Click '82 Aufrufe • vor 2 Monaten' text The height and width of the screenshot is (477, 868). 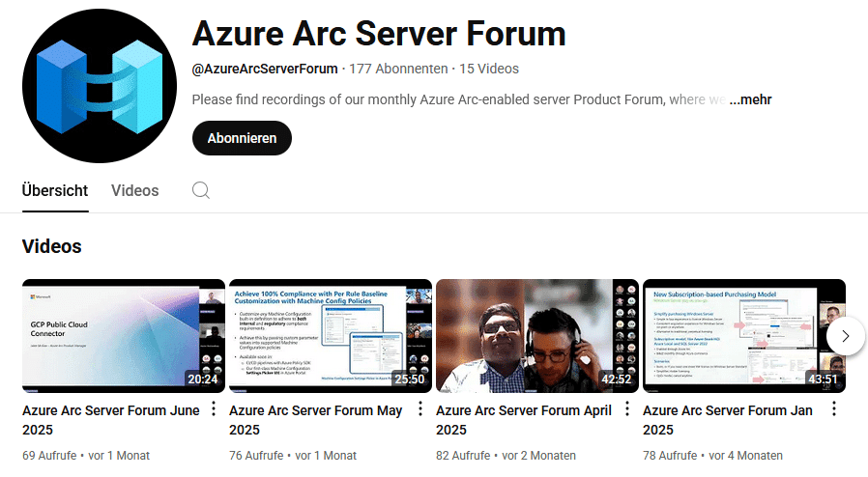click(506, 456)
